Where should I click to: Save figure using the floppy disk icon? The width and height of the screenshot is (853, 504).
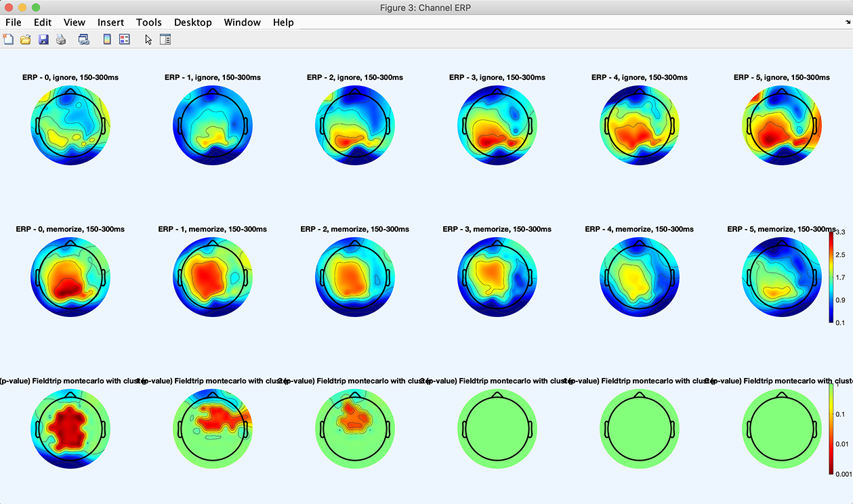click(43, 39)
